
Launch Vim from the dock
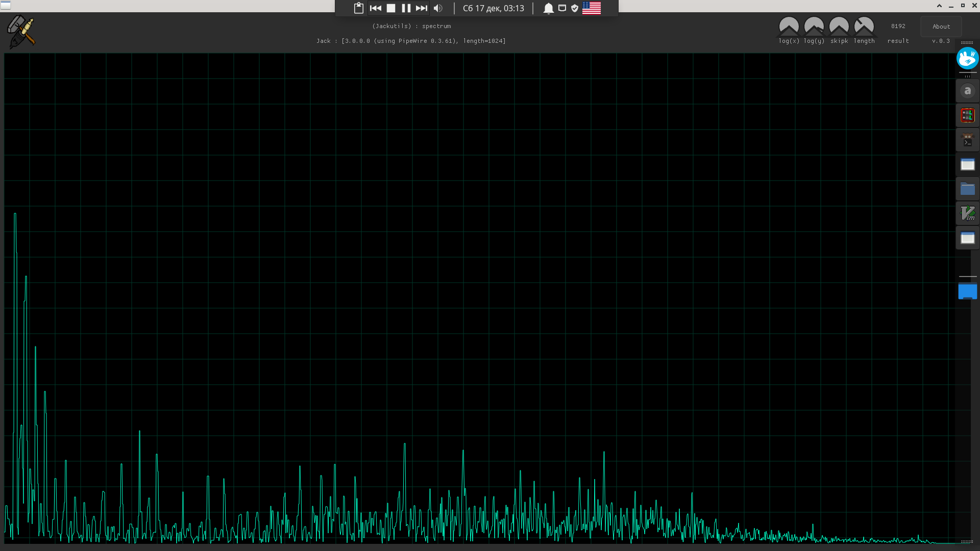point(967,214)
